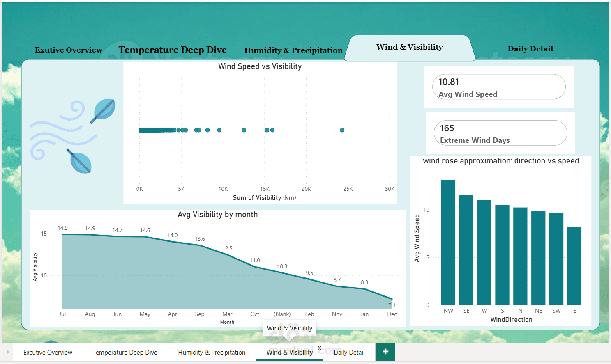Click the add new page plus icon
Viewport: 611px width, 364px height.
(x=385, y=352)
